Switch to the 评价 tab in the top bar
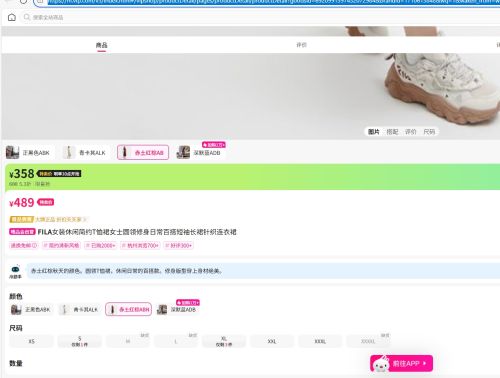This screenshot has height=378, width=500. 301,45
